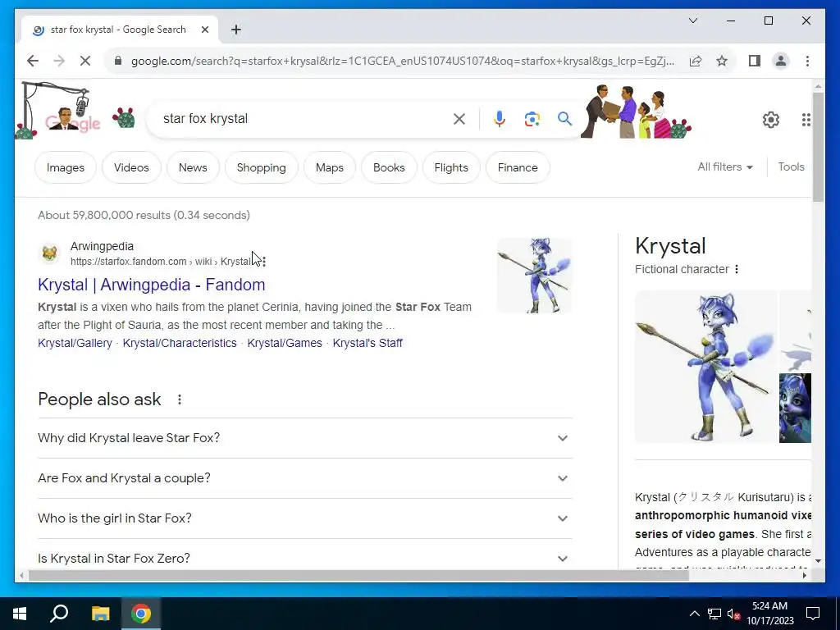This screenshot has width=840, height=630.
Task: Open a new browser tab
Action: (236, 30)
